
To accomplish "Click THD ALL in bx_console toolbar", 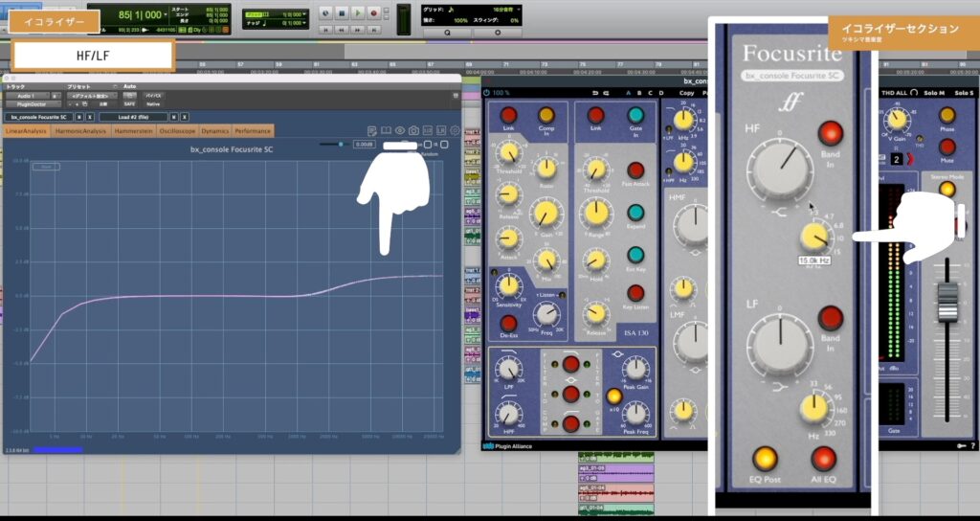I will point(895,93).
